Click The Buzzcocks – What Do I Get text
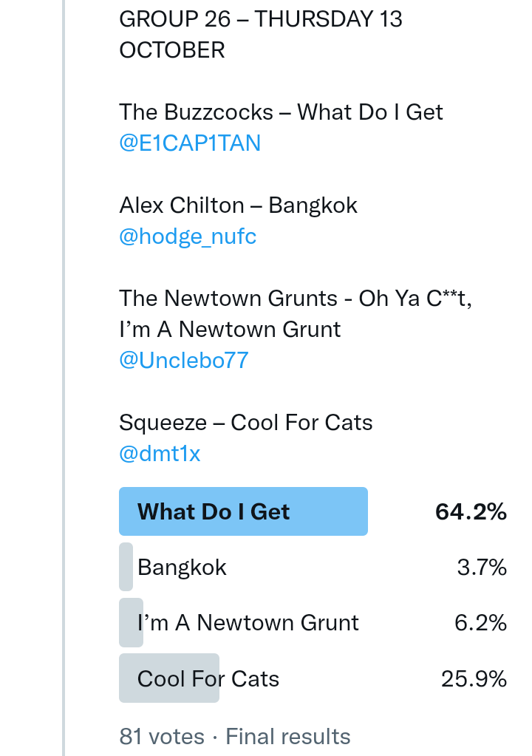This screenshot has height=756, width=532. point(281,112)
